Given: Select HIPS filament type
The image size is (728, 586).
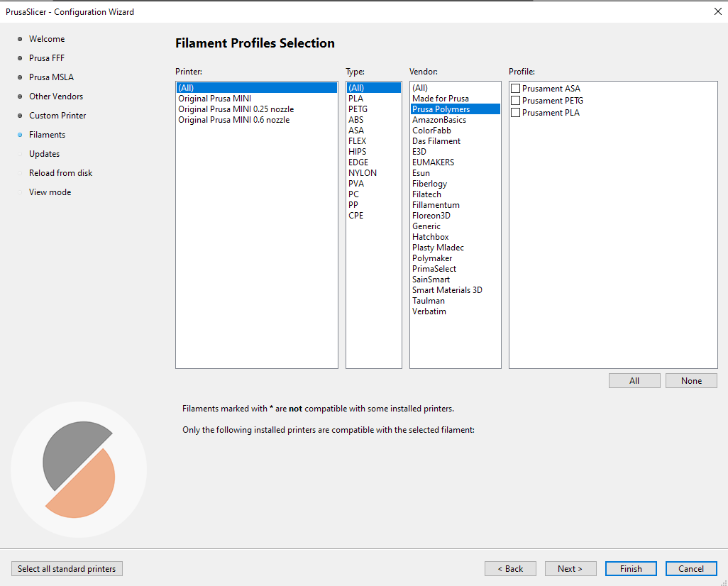Looking at the screenshot, I should coord(374,152).
